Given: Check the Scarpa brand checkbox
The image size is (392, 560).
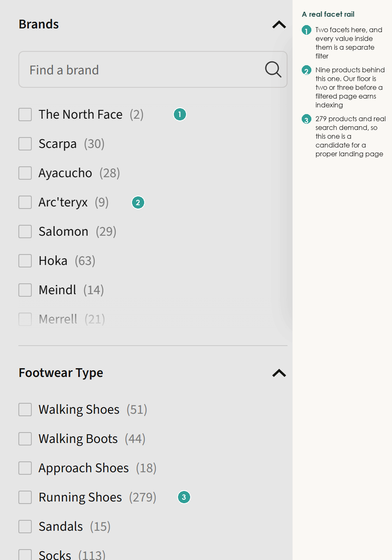Looking at the screenshot, I should click(x=25, y=144).
